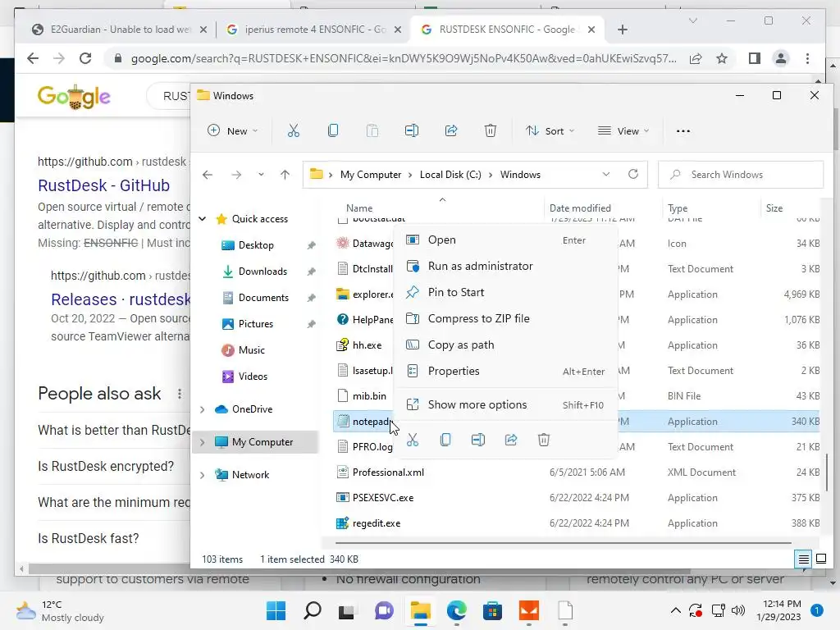The image size is (840, 630).
Task: Switch to details view layout icon
Action: tap(804, 559)
